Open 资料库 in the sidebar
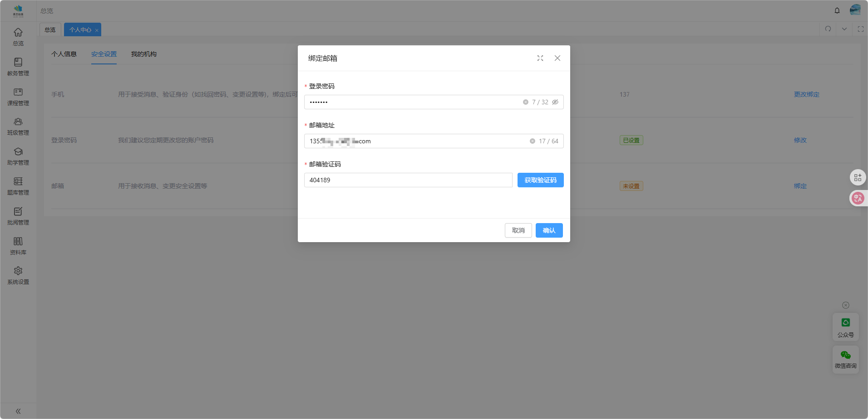868x419 pixels. [18, 246]
